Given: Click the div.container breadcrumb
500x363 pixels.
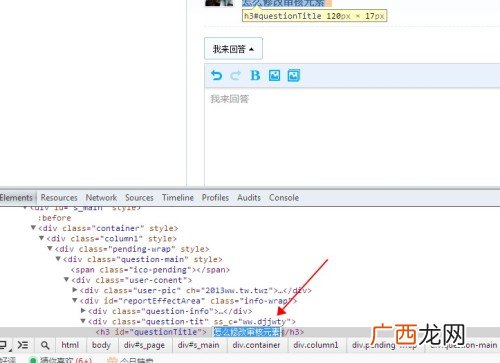Looking at the screenshot, I should pyautogui.click(x=256, y=345).
